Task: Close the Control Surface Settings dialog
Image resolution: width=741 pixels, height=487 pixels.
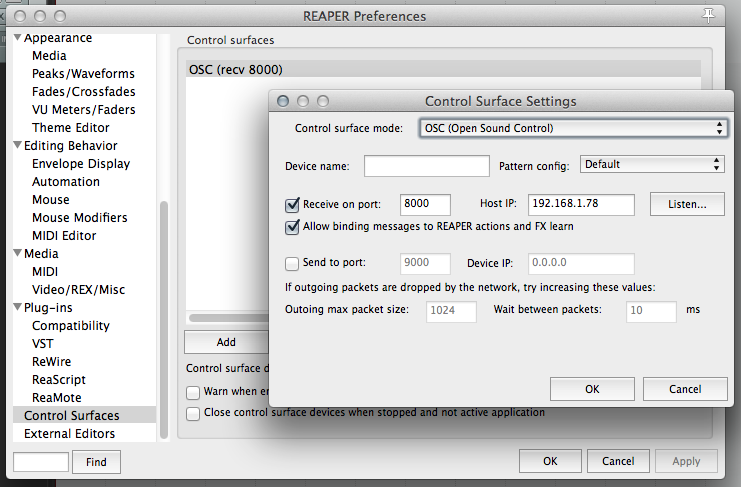Action: point(283,101)
